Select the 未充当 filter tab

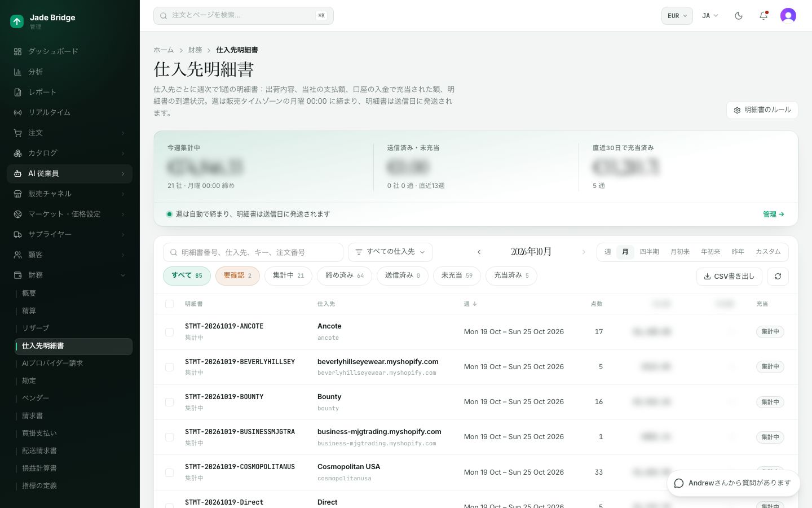(457, 275)
